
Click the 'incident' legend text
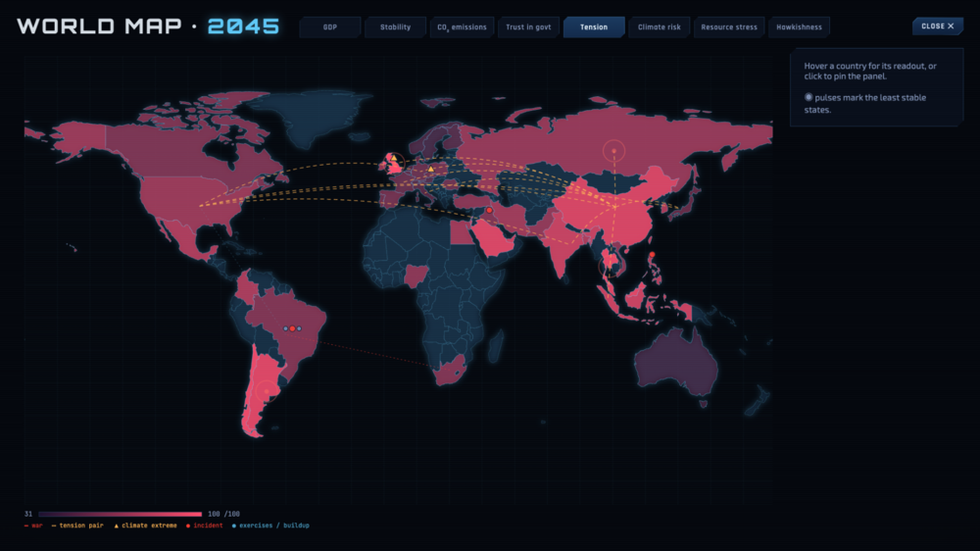pos(208,526)
